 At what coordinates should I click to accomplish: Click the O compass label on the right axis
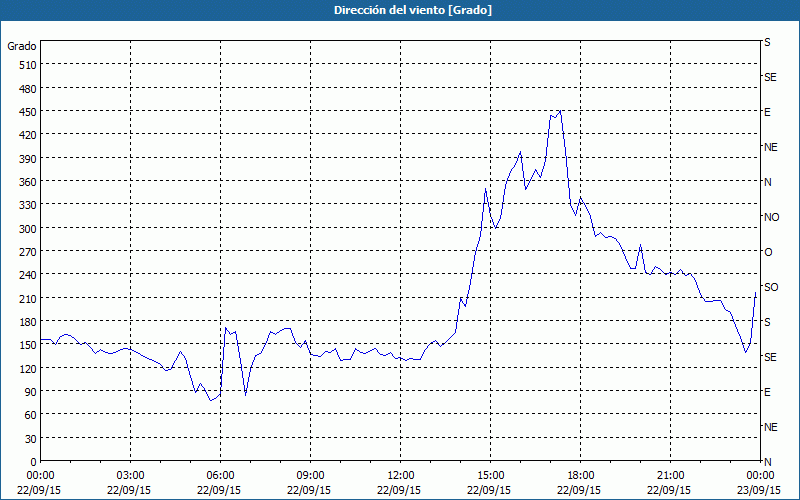(x=768, y=252)
